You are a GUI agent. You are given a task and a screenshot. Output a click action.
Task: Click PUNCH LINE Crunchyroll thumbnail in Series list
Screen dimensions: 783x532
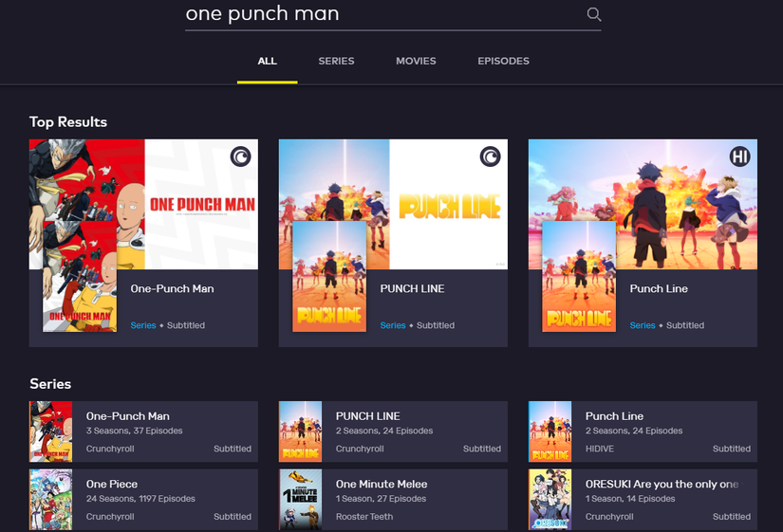[300, 431]
